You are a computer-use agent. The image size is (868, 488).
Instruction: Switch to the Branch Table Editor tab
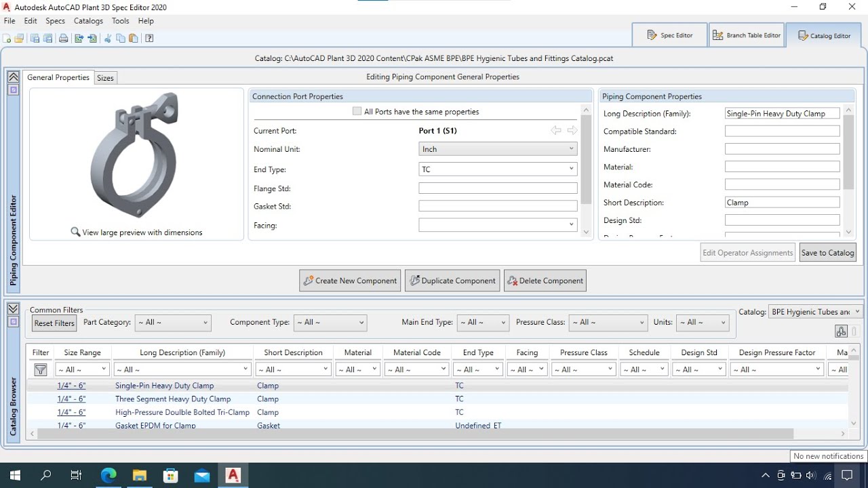pos(747,35)
